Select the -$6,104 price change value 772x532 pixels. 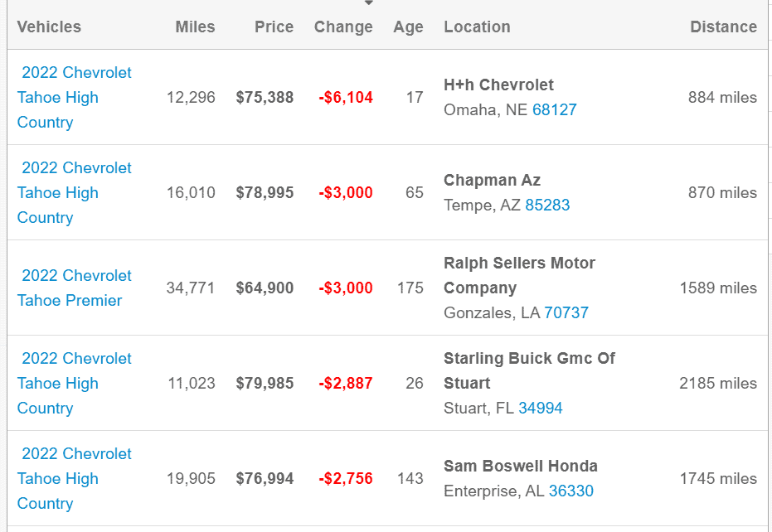(x=346, y=98)
